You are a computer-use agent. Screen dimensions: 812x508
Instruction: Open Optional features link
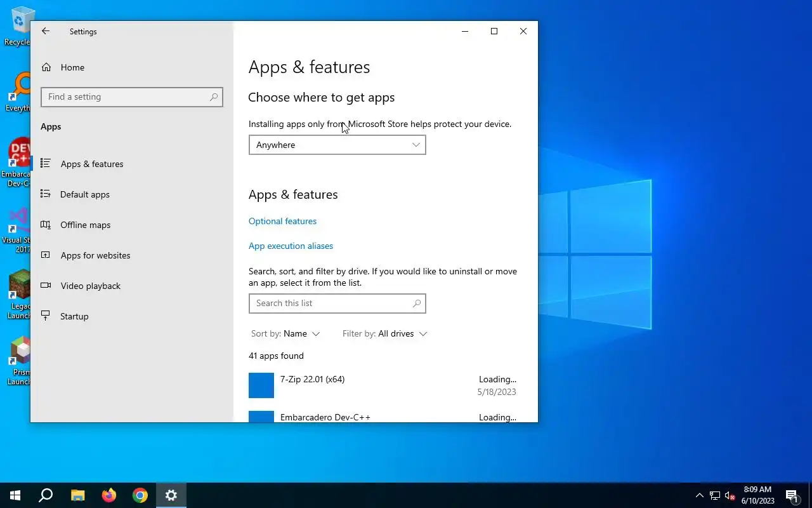tap(282, 221)
